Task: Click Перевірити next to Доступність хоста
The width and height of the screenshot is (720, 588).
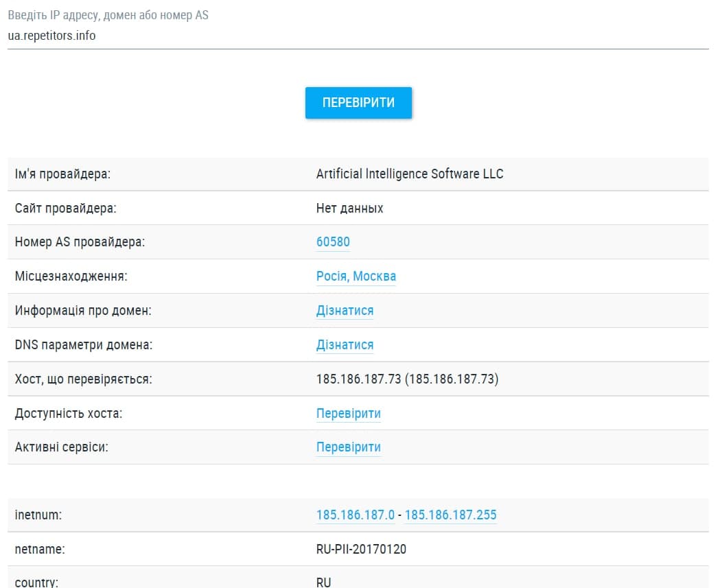Action: pos(348,414)
